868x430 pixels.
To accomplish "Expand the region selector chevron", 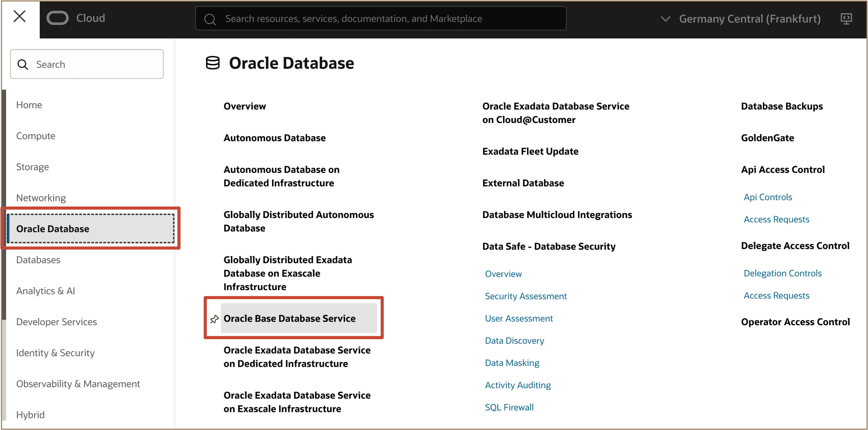I will tap(665, 19).
